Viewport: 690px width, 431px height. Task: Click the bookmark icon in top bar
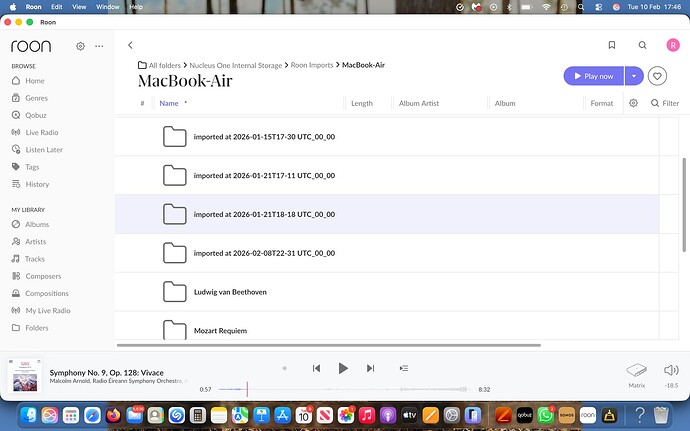click(612, 45)
